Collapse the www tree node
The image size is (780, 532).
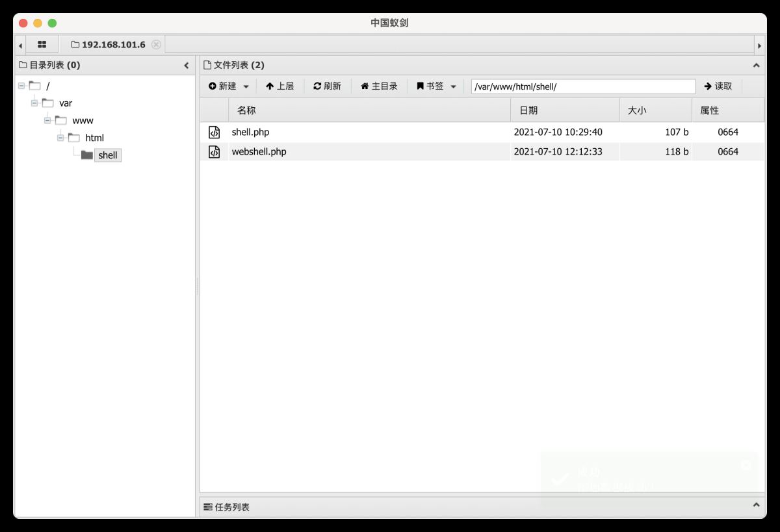click(x=47, y=120)
